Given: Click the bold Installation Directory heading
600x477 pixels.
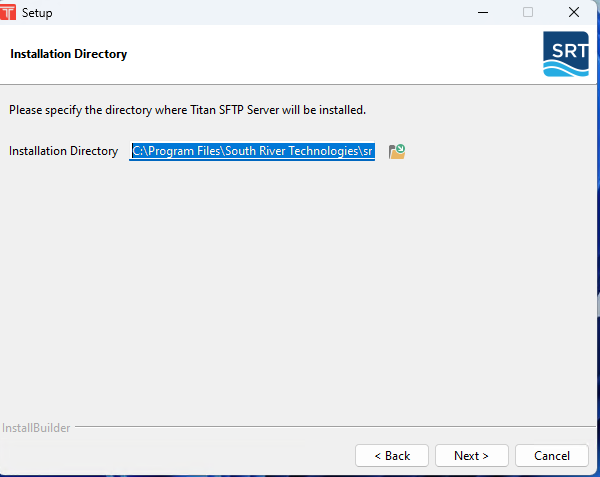Looking at the screenshot, I should (68, 54).
